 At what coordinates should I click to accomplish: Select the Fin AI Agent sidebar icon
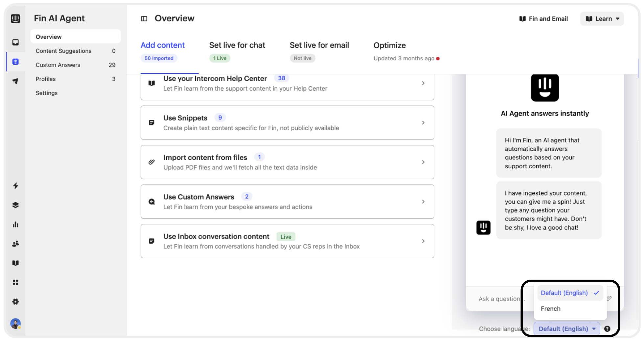15,62
